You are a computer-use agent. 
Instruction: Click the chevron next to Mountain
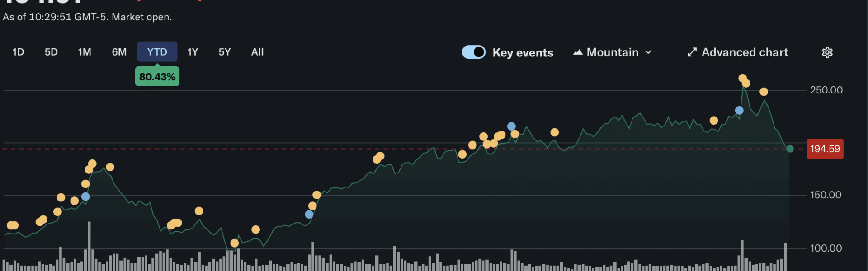pyautogui.click(x=648, y=52)
